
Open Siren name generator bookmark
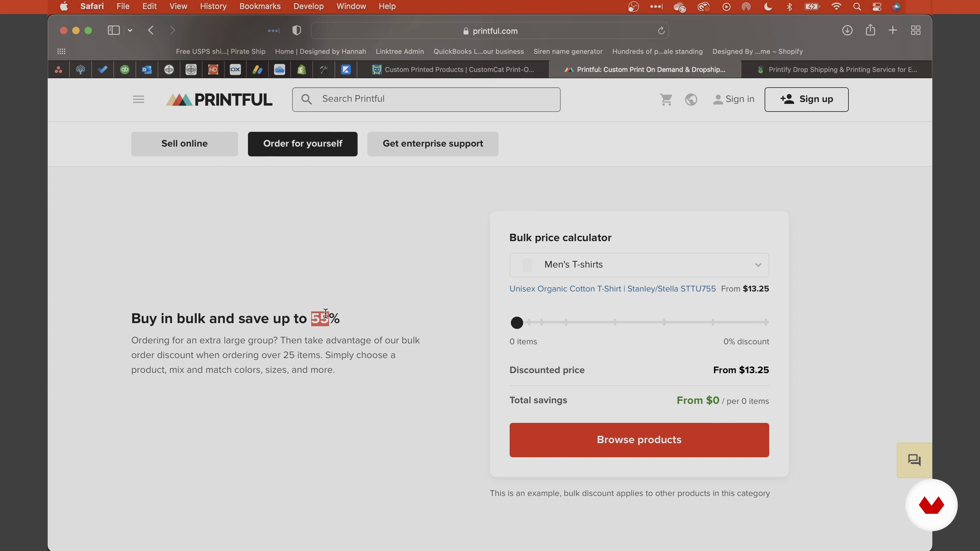click(568, 51)
